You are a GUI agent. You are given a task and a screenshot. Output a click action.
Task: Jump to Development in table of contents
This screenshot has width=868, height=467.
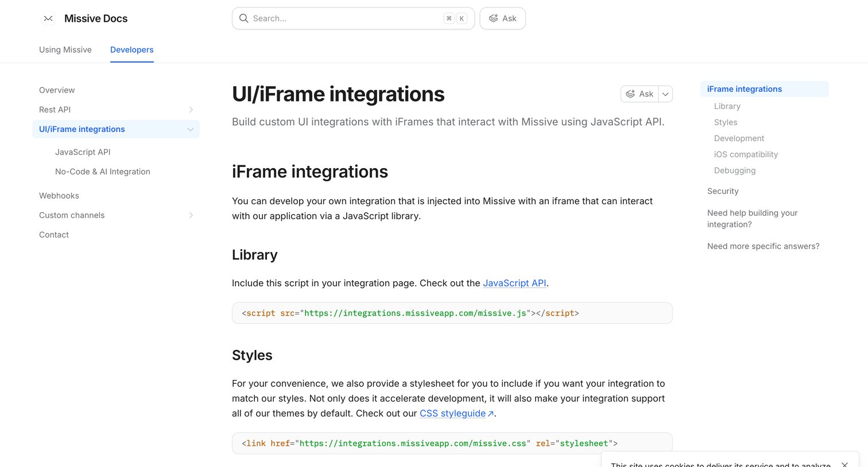(x=739, y=138)
